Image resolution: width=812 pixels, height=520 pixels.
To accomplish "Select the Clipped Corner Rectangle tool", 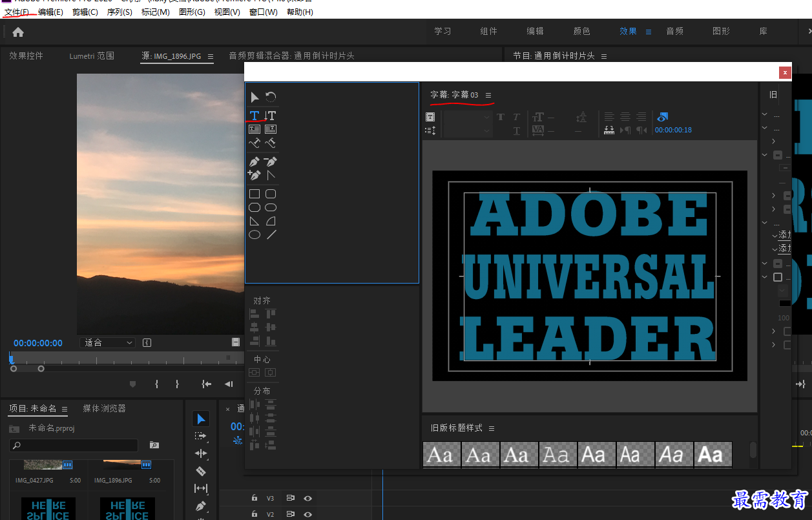I will pos(255,207).
